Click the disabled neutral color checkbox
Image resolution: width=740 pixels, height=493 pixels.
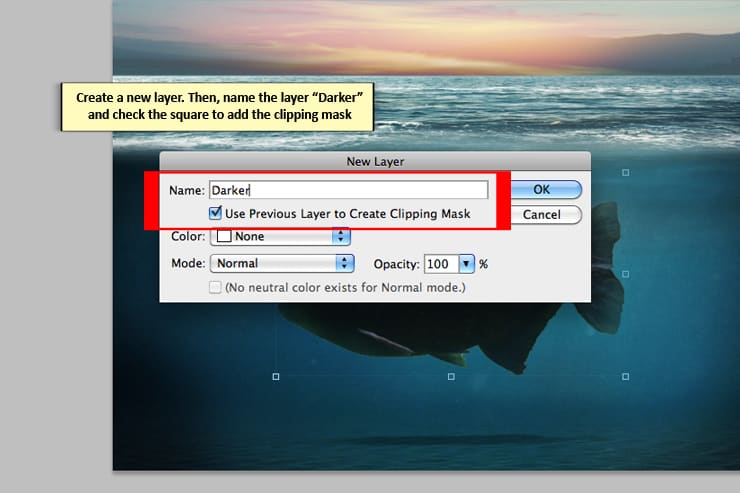[x=215, y=288]
